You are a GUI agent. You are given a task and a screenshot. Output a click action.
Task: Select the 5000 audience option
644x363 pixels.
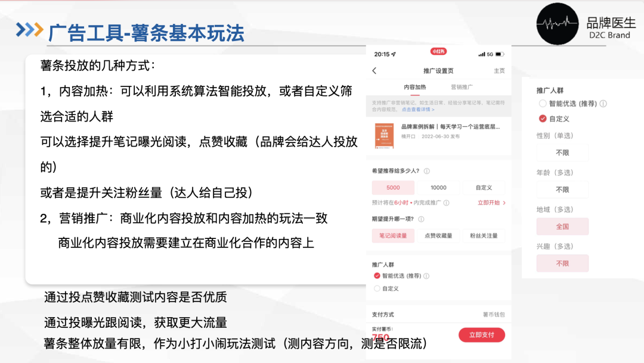point(393,188)
